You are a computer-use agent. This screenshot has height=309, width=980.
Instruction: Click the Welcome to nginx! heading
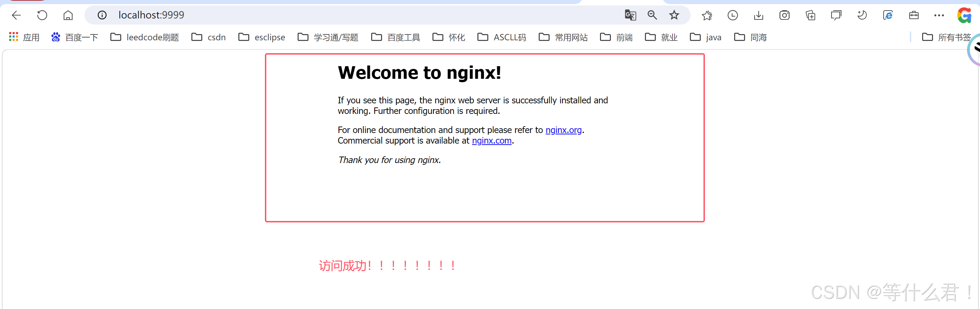(419, 72)
